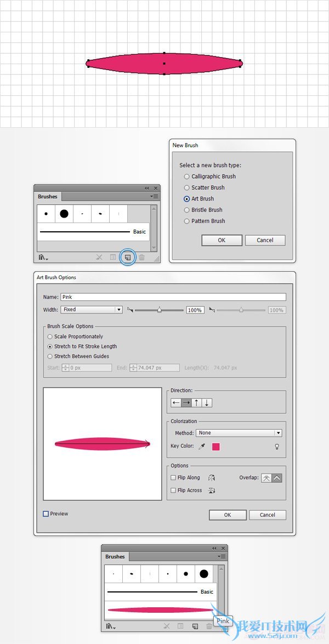Screen dimensions: 329x644
Task: Open the Width dropdown showing Fixed
Action: pos(92,309)
